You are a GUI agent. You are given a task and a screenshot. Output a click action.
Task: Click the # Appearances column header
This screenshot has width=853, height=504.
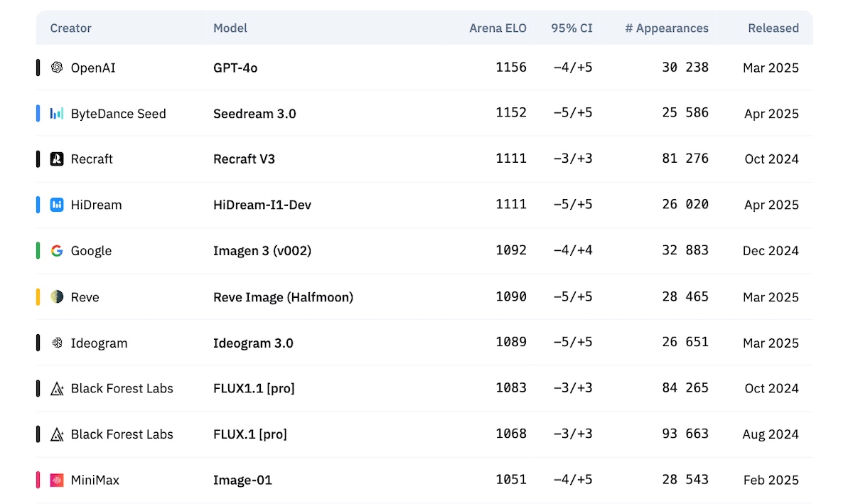click(x=666, y=28)
